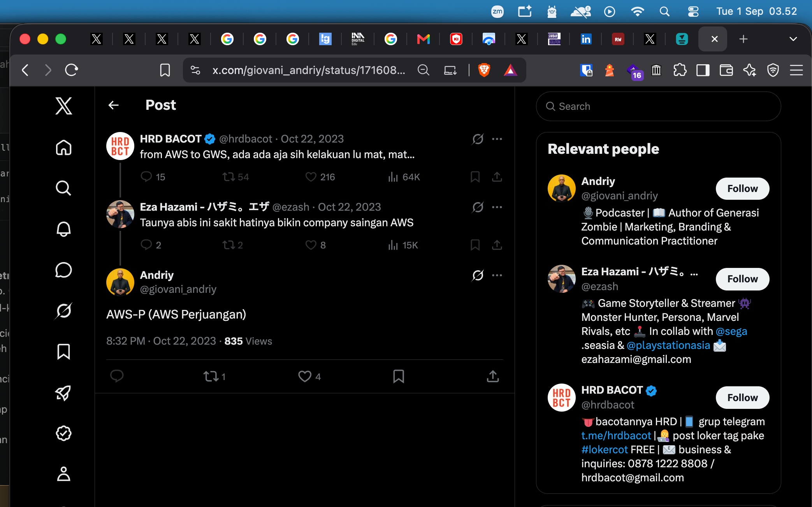Open the X home logo in sidebar
812x507 pixels.
[x=64, y=106]
